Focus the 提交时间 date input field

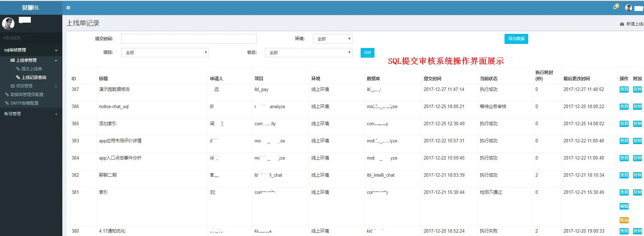189,39
